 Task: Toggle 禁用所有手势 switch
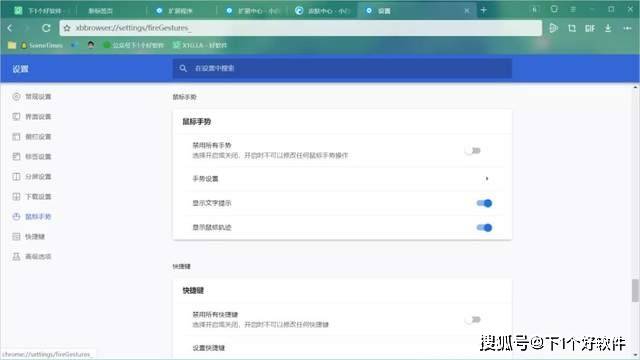[473, 151]
